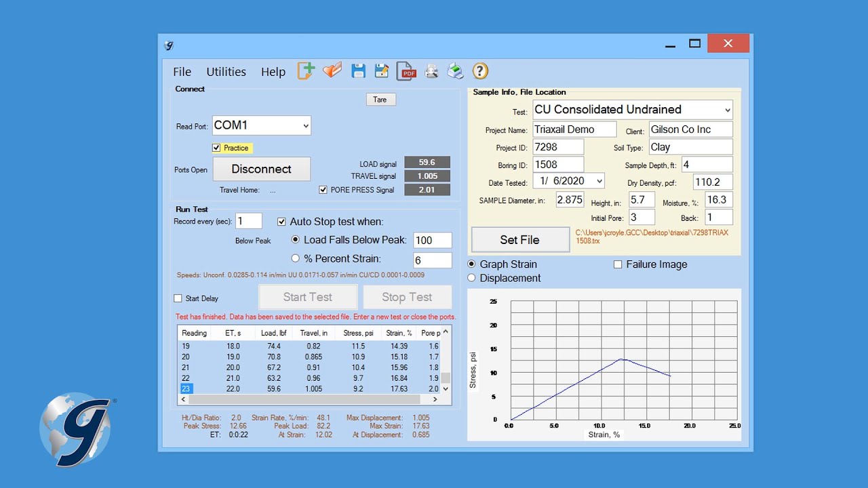Click the Sample Depth field
The width and height of the screenshot is (868, 488).
707,165
